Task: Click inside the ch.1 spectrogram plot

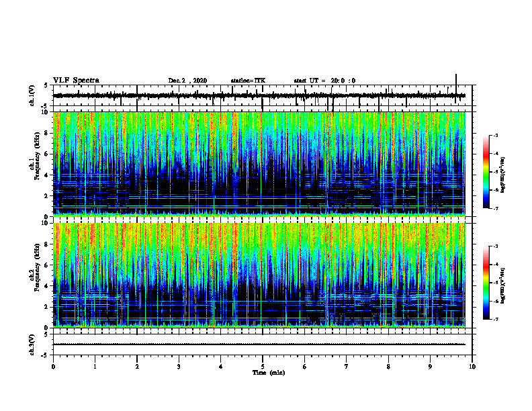Action: [259, 164]
